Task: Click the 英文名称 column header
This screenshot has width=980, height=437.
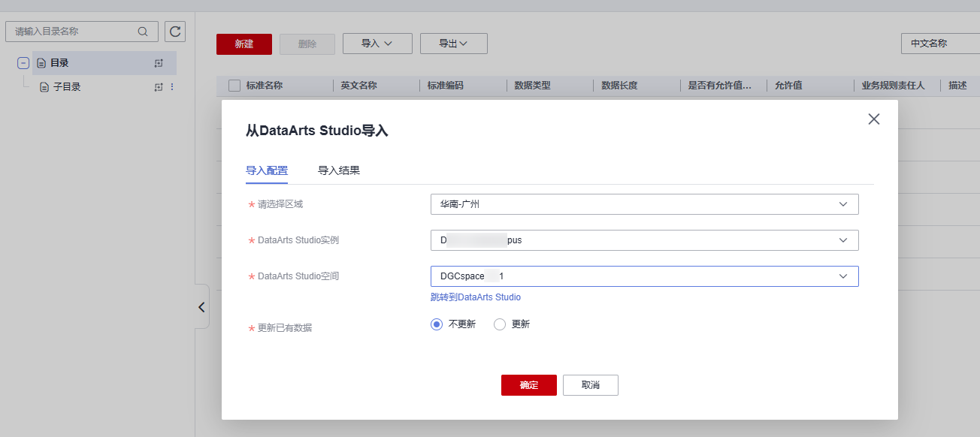Action: [x=358, y=86]
